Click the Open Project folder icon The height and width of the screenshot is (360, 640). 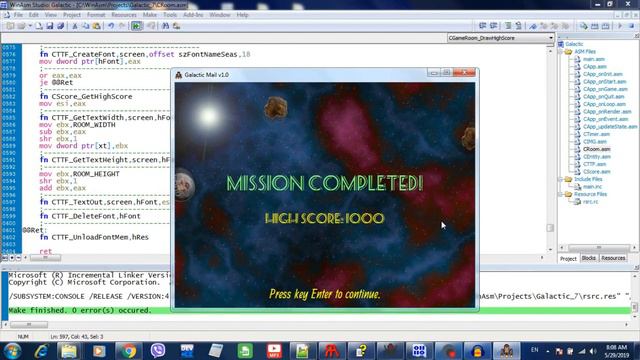tap(21, 26)
